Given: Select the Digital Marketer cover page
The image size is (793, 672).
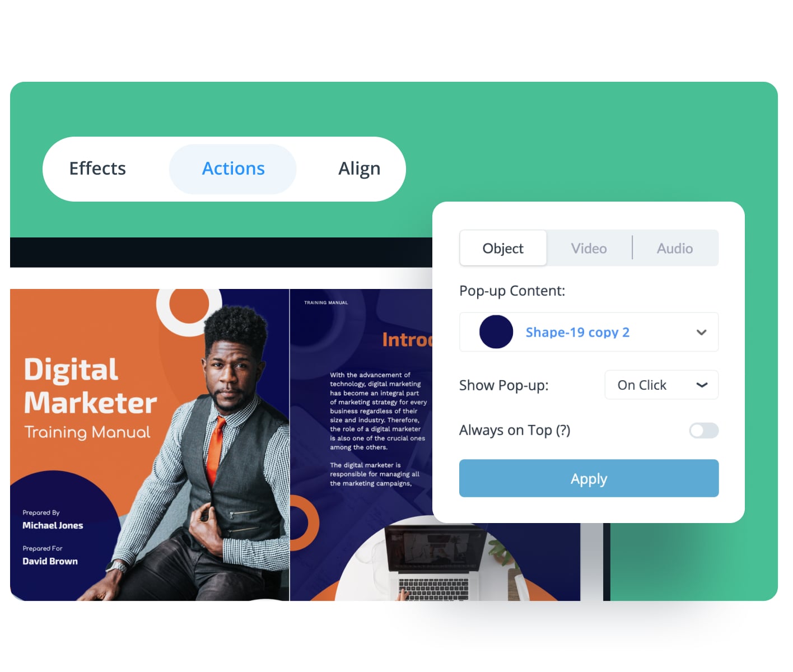Looking at the screenshot, I should (150, 445).
